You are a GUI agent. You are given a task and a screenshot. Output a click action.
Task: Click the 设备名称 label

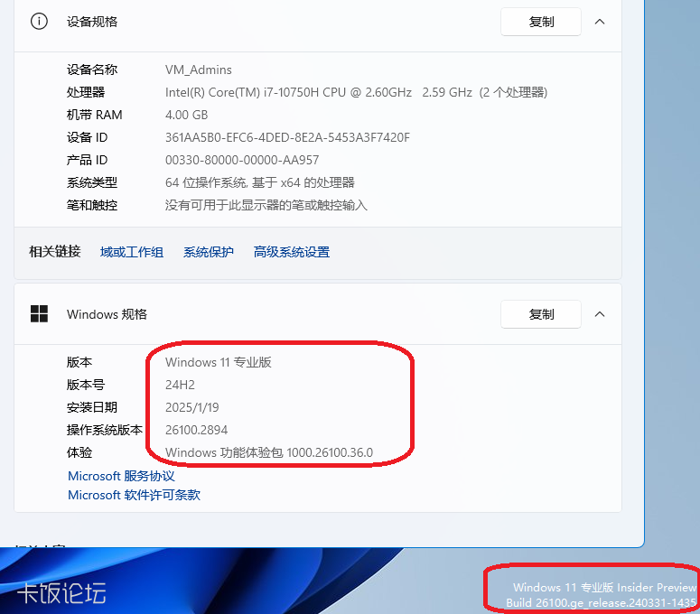click(92, 70)
